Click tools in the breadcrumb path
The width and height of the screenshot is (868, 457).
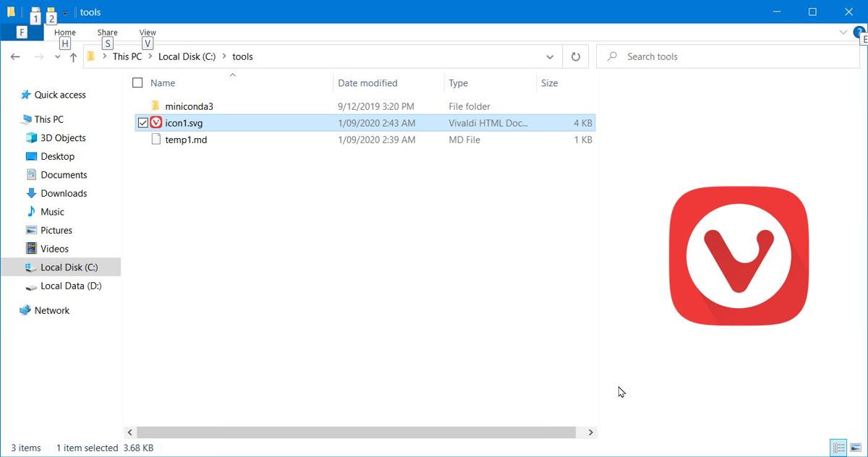click(242, 56)
